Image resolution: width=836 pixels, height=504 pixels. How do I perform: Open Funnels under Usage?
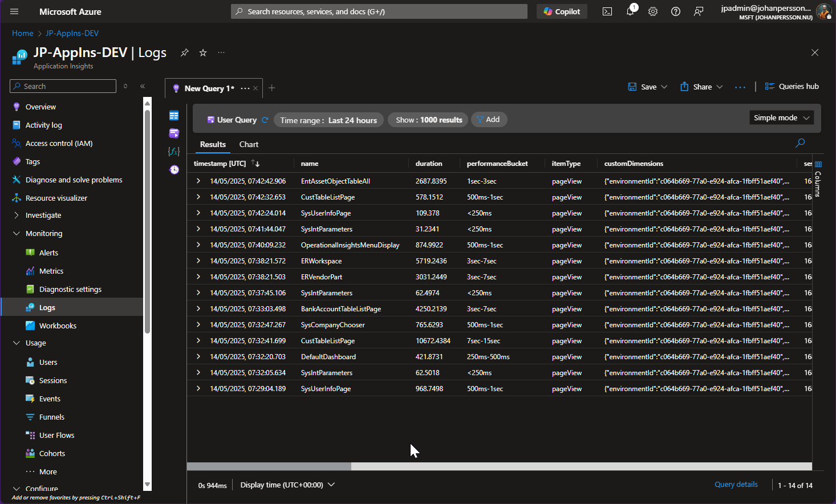51,417
